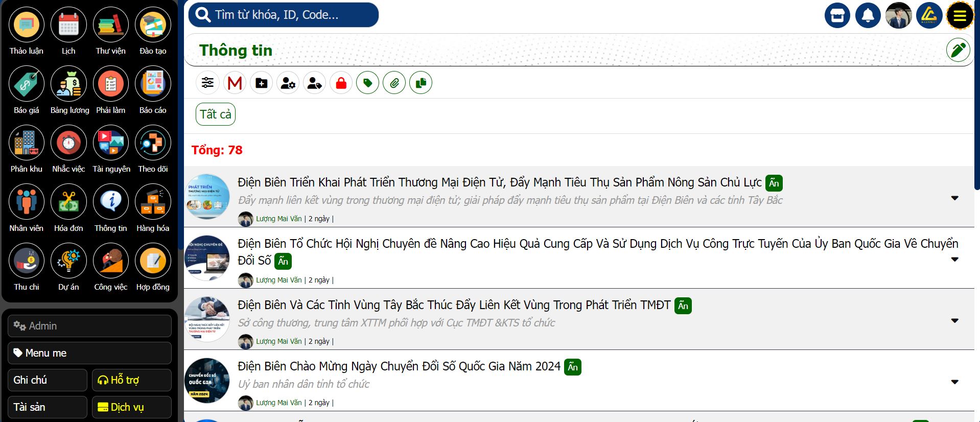The height and width of the screenshot is (422, 980).
Task: Open the notifications bell icon
Action: (x=868, y=15)
